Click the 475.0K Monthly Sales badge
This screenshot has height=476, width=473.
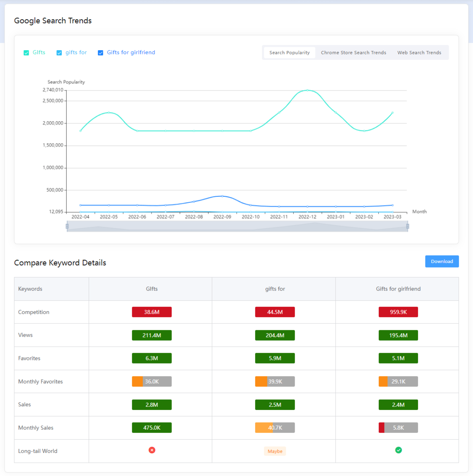click(152, 427)
